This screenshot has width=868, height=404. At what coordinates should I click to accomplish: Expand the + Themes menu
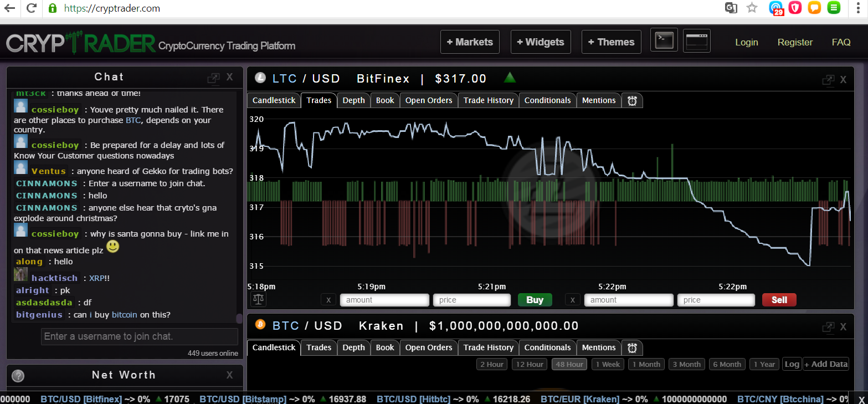tap(611, 42)
